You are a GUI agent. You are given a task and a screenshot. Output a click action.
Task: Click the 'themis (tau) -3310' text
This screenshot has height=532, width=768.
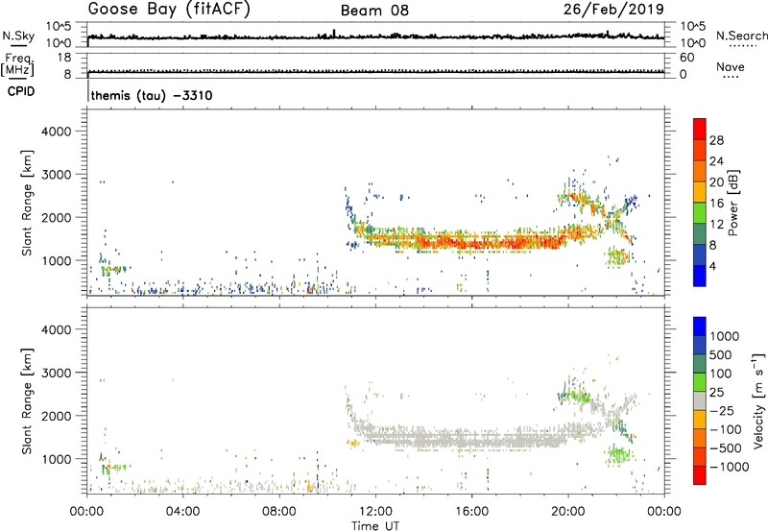tap(152, 95)
